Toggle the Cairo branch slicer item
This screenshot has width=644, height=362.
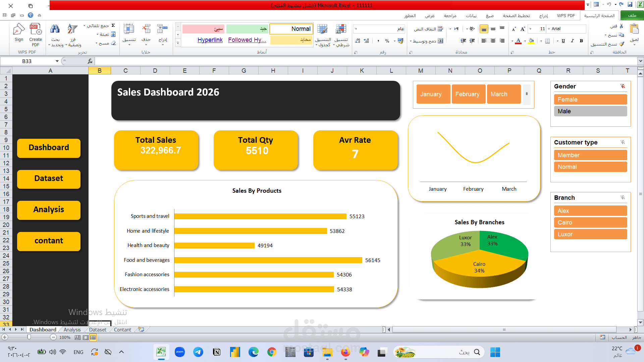point(590,223)
